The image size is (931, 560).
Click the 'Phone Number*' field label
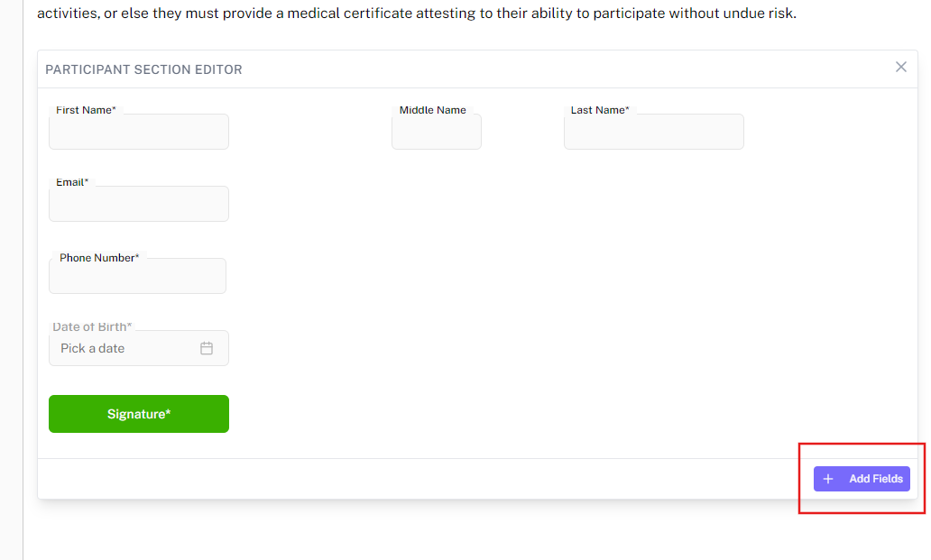tap(99, 258)
